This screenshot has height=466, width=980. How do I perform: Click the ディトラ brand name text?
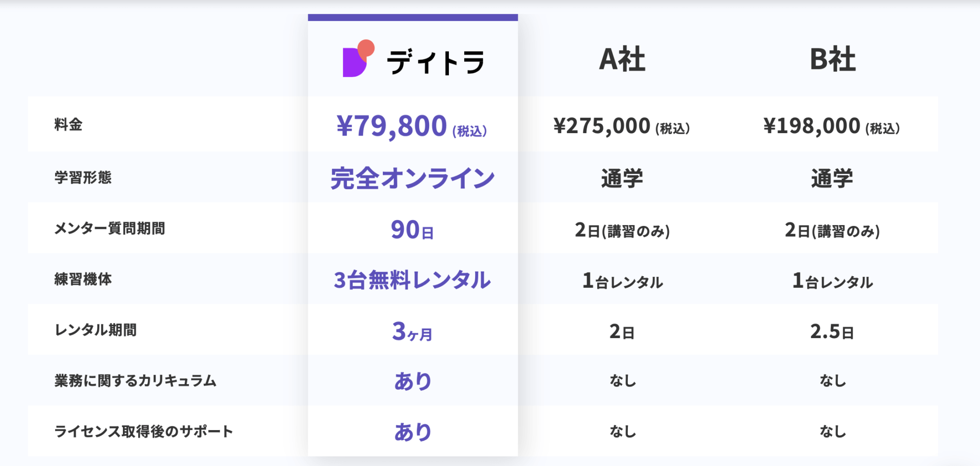pyautogui.click(x=435, y=63)
